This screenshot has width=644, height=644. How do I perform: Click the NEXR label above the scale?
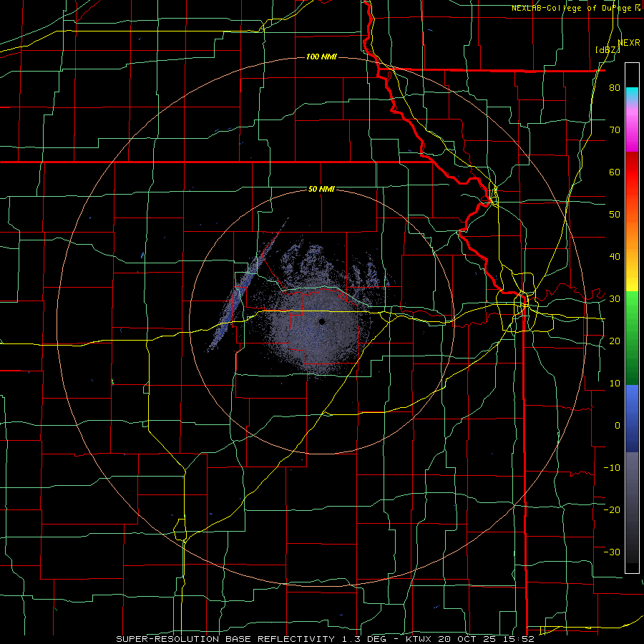[629, 43]
